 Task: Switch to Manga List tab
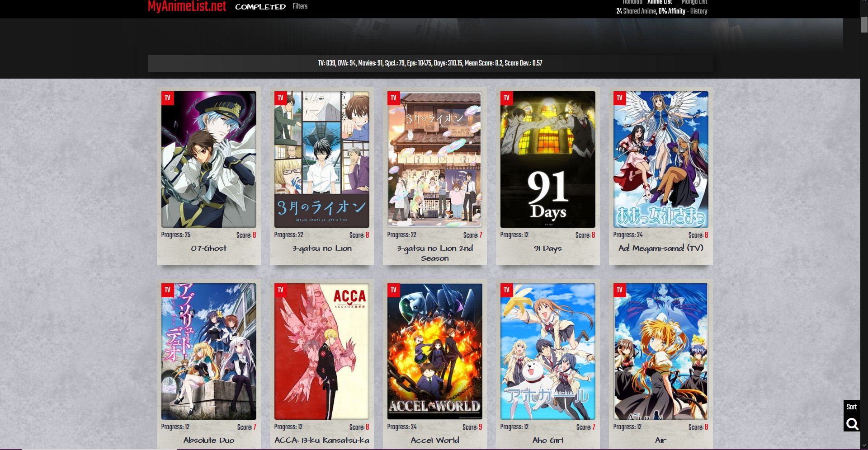(x=694, y=2)
